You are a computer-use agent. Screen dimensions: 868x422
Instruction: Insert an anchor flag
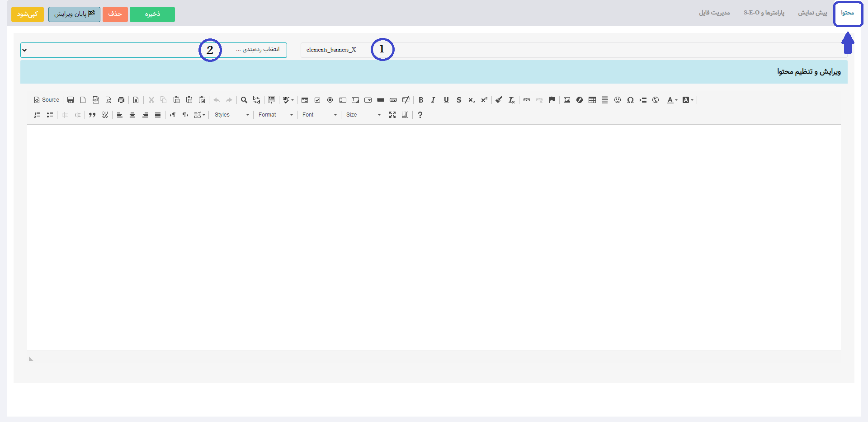(x=552, y=100)
